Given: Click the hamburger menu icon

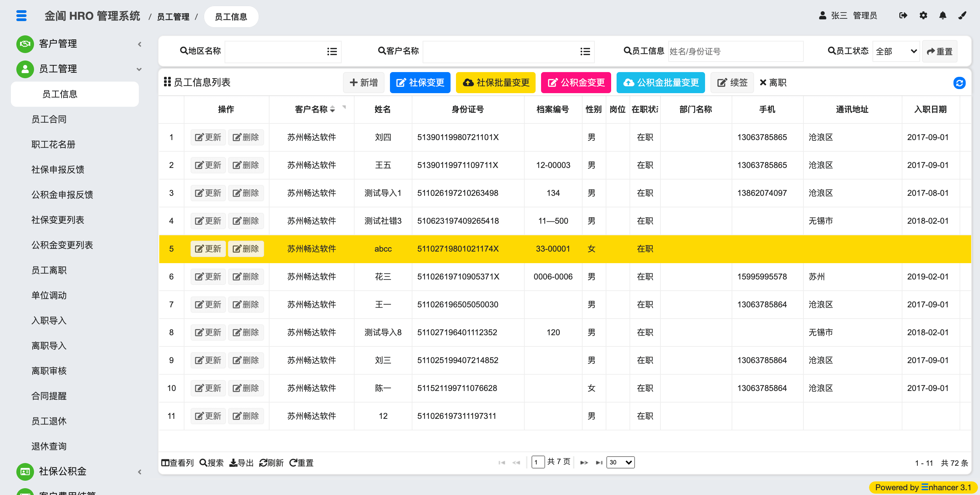Looking at the screenshot, I should pyautogui.click(x=21, y=16).
